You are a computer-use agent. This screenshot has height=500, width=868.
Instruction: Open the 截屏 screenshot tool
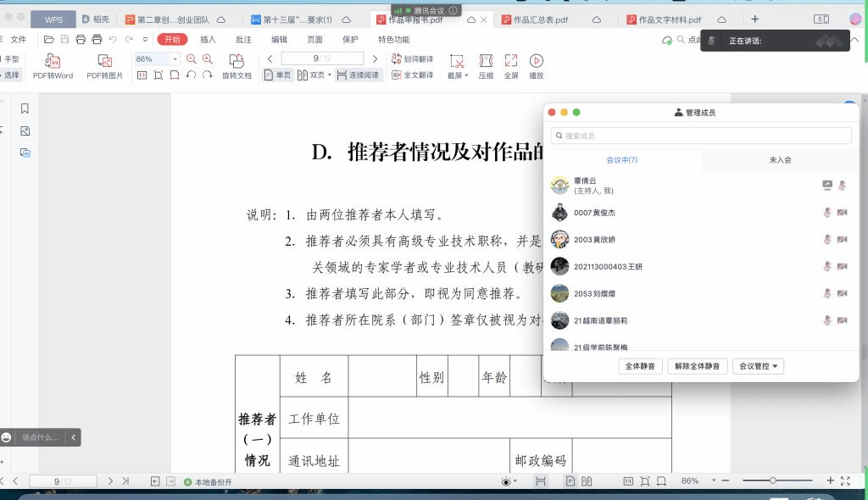tap(457, 61)
